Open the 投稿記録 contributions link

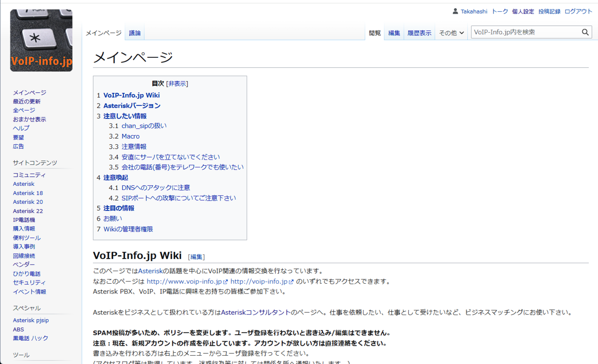click(x=549, y=11)
